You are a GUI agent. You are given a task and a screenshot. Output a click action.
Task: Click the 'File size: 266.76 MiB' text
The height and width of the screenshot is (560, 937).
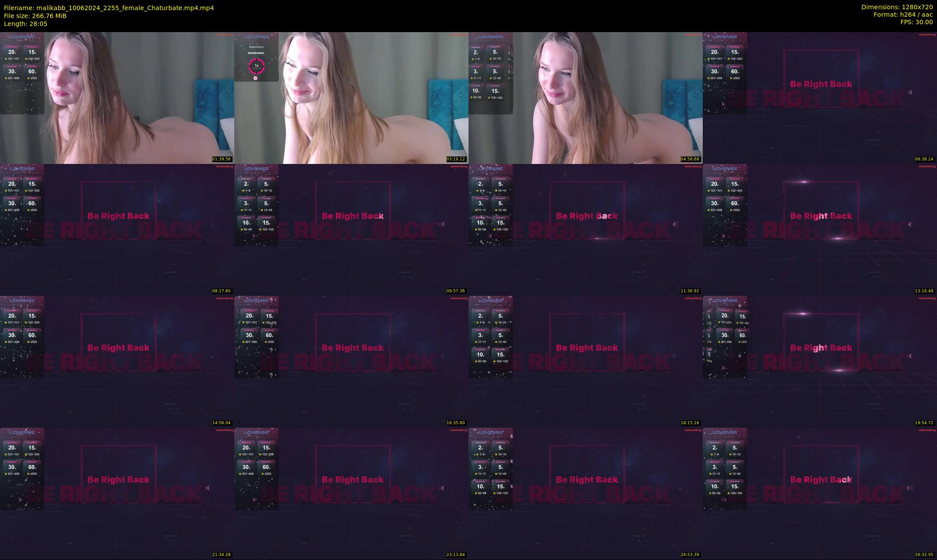(35, 16)
